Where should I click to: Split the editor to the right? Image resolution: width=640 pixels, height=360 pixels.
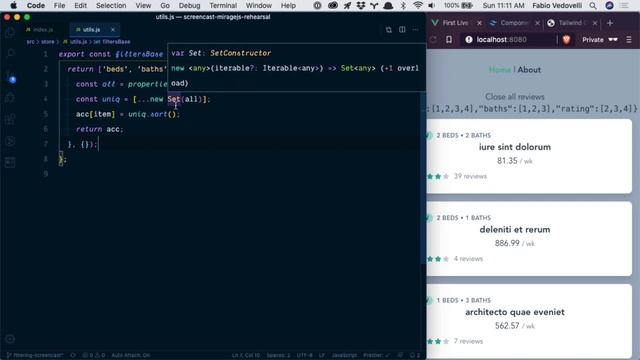(402, 30)
